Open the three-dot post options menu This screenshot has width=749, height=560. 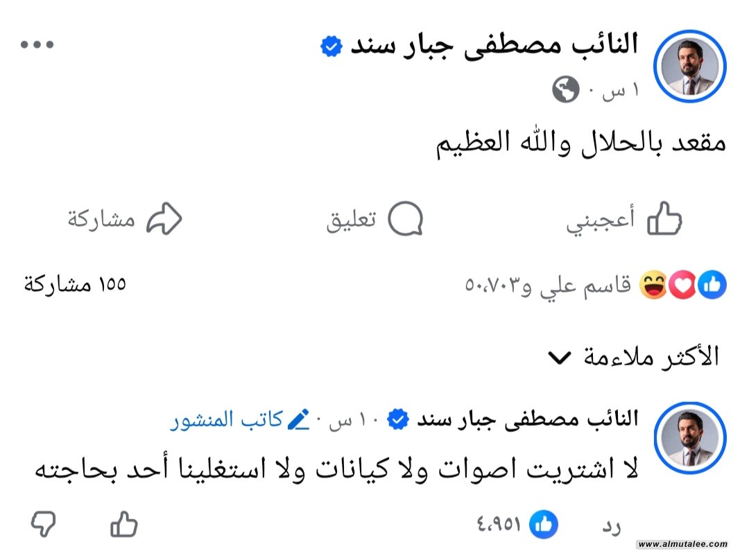point(37,44)
